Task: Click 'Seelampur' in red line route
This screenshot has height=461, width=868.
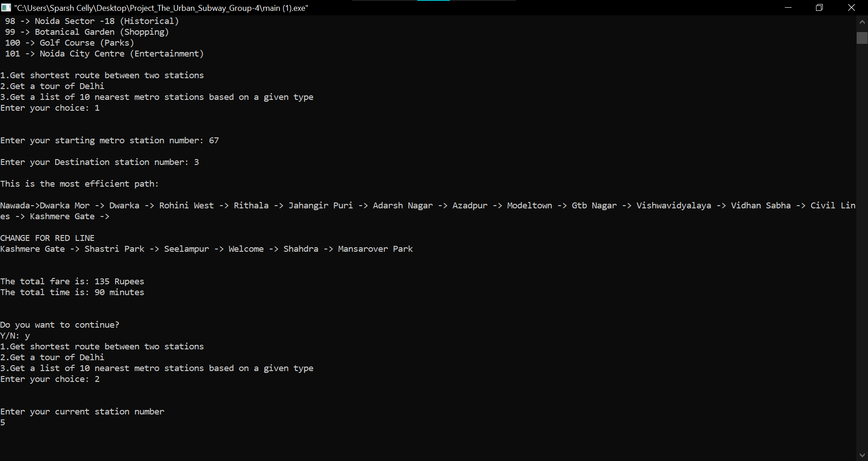Action: pyautogui.click(x=187, y=249)
